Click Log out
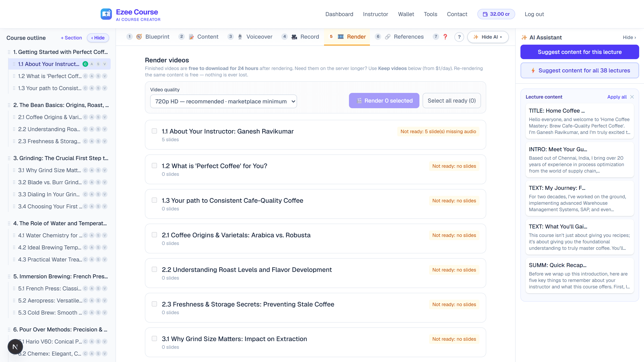The width and height of the screenshot is (644, 362). 534,14
